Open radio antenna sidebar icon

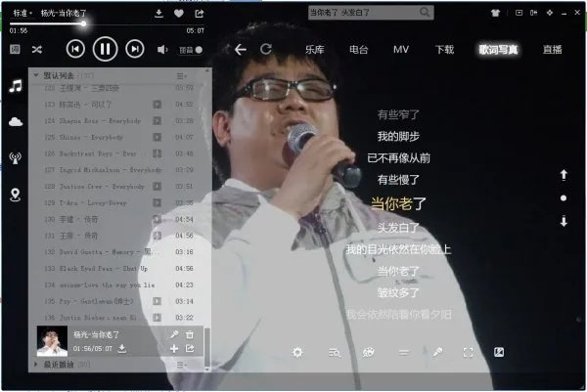click(16, 157)
